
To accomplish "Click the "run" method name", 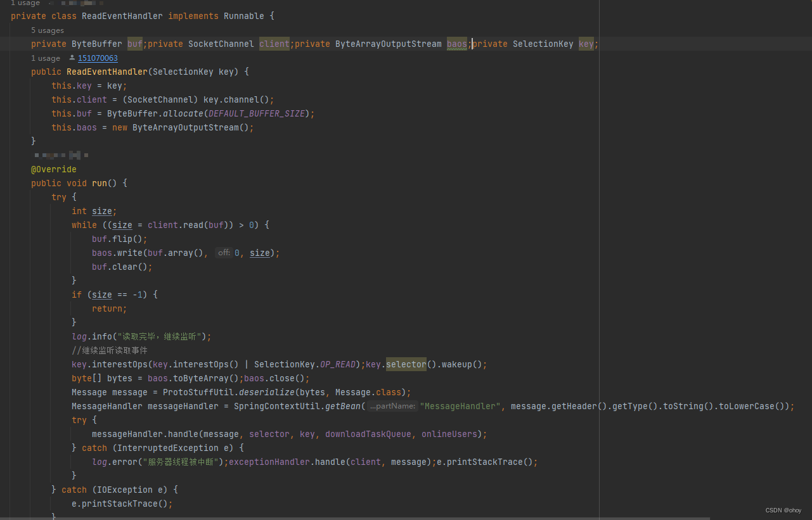I will [100, 183].
